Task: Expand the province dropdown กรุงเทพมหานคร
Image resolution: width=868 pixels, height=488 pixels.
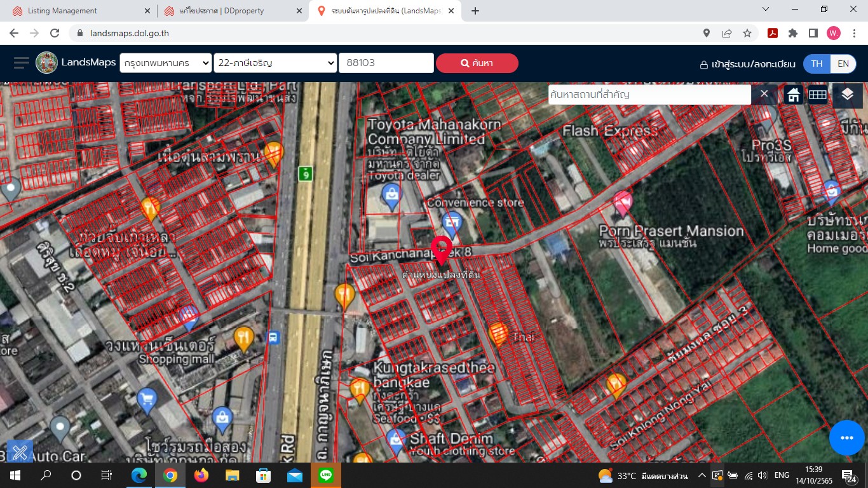Action: point(166,63)
